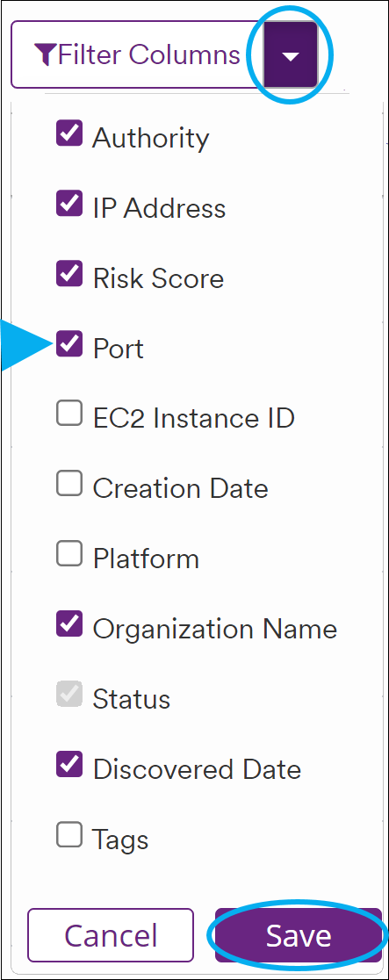Check the Creation Date checkbox

pos(69,483)
